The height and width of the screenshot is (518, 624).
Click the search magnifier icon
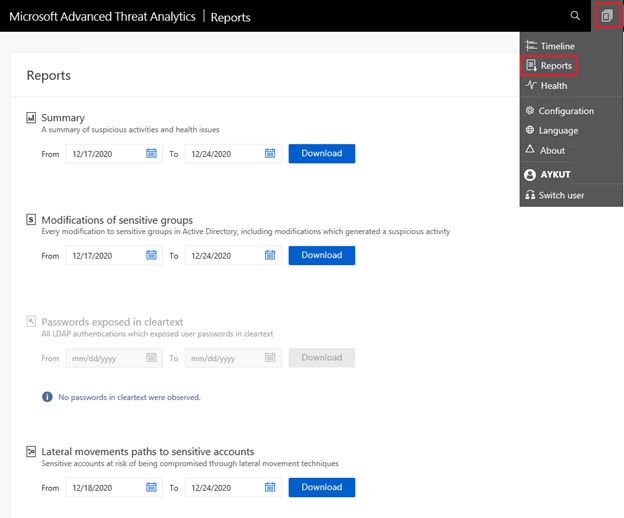[x=574, y=16]
